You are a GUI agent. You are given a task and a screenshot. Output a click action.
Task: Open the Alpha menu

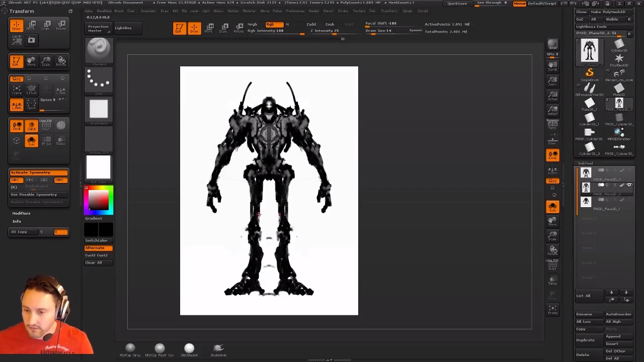[x=89, y=11]
